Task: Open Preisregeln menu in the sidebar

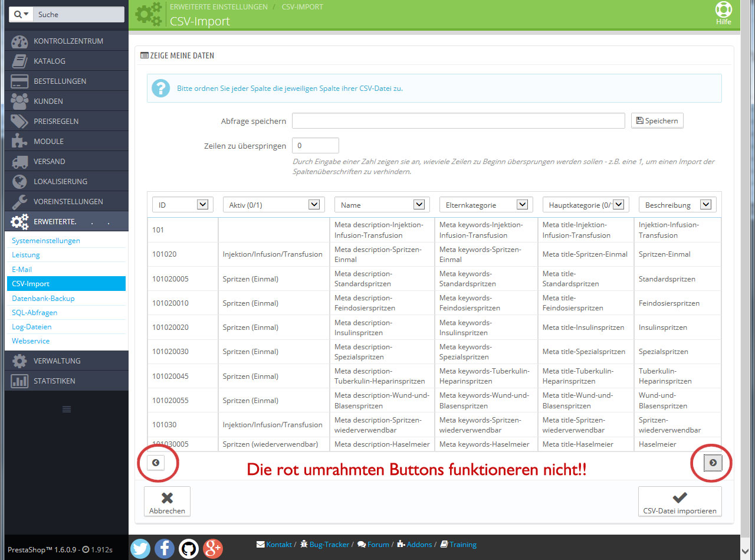Action: tap(67, 121)
